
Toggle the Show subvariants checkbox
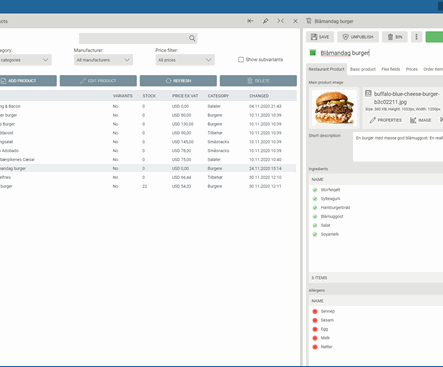[241, 60]
